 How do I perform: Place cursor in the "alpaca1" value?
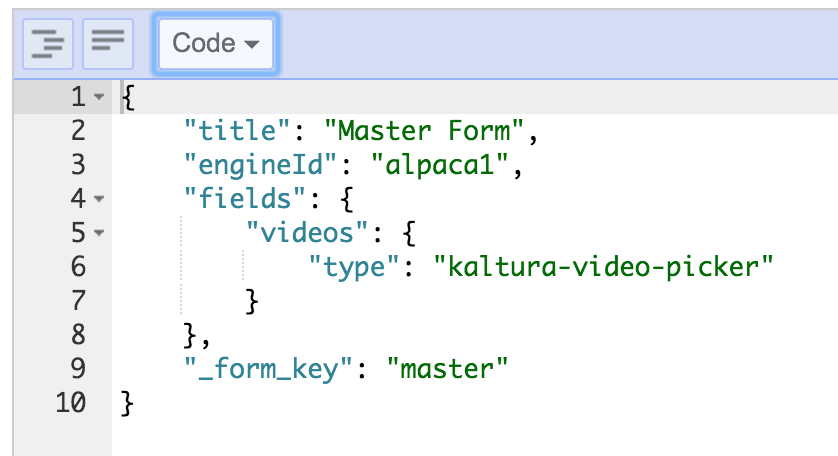[440, 165]
